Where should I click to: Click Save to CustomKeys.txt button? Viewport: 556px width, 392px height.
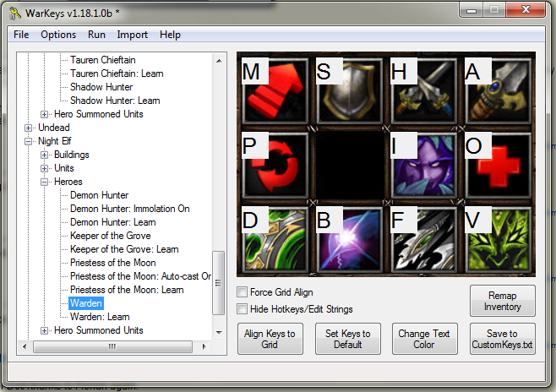click(503, 339)
